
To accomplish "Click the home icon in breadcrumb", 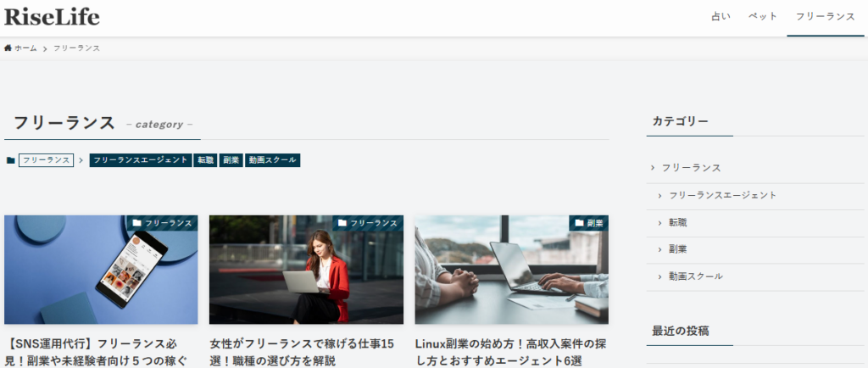I will [x=8, y=48].
